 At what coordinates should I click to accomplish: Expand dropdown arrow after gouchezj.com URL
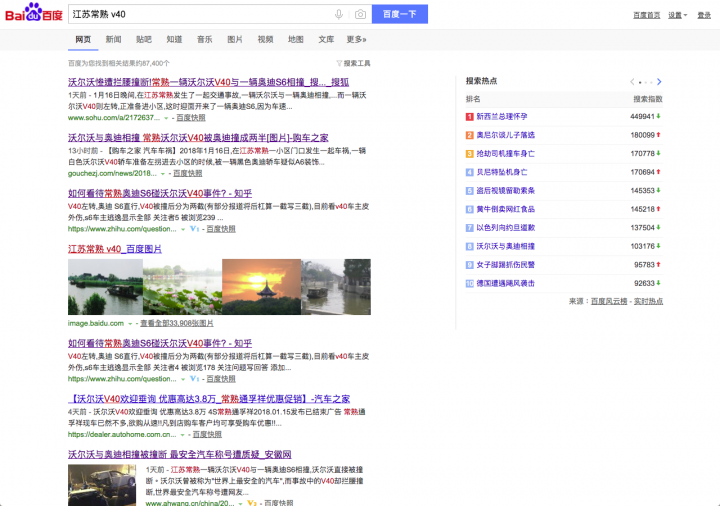coord(163,174)
